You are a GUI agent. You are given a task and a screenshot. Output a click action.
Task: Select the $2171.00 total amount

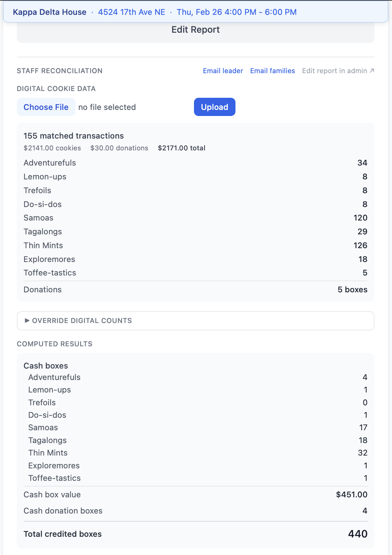[x=181, y=148]
